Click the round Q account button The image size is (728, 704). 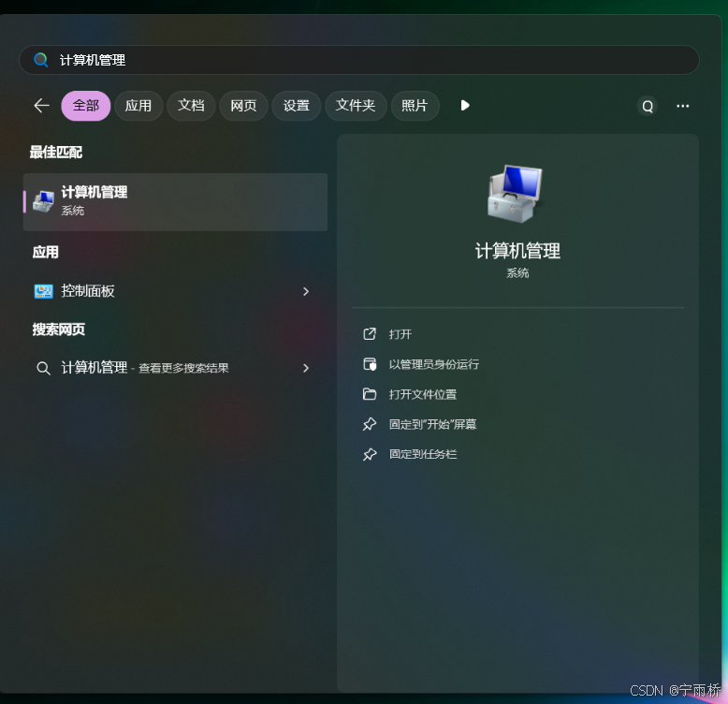(648, 107)
